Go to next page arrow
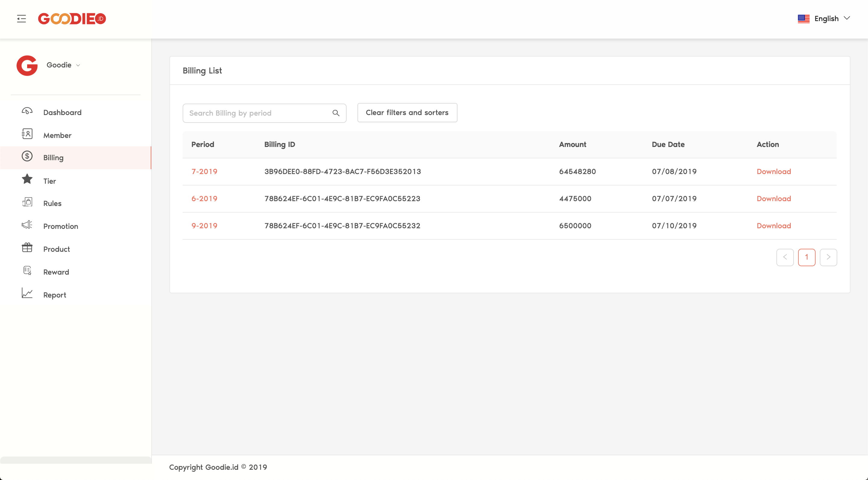868x480 pixels. pyautogui.click(x=828, y=257)
